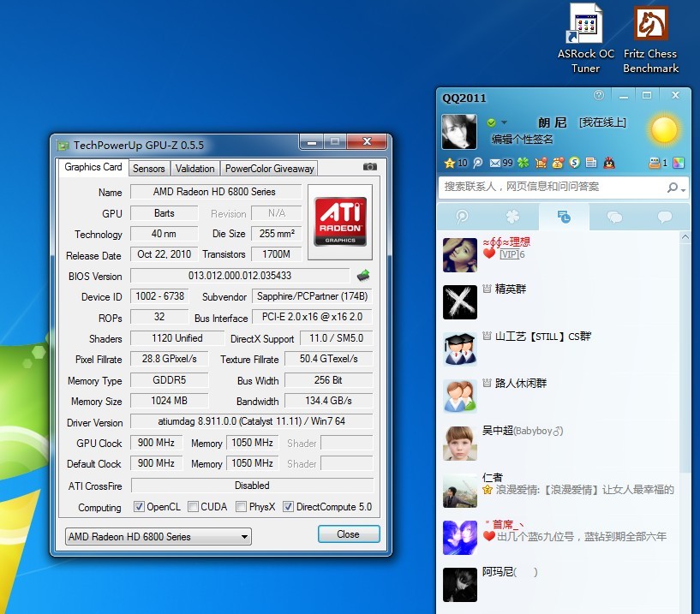The height and width of the screenshot is (614, 700).
Task: Click the BIOS save chip icon
Action: click(x=363, y=276)
